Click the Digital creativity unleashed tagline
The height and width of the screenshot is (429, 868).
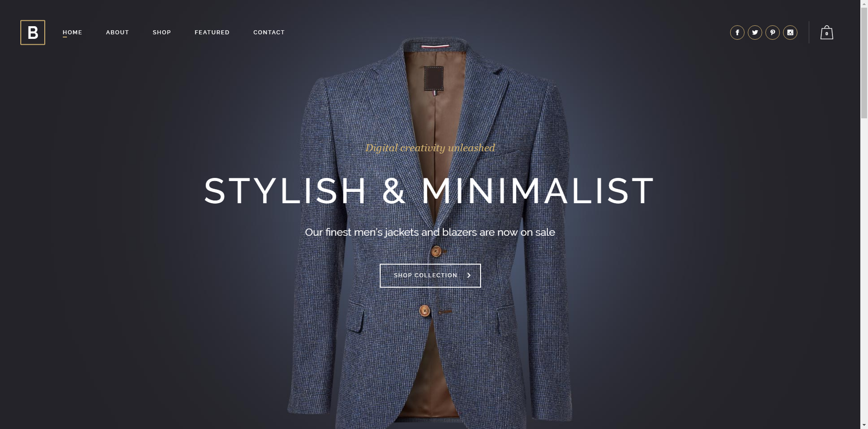point(430,148)
